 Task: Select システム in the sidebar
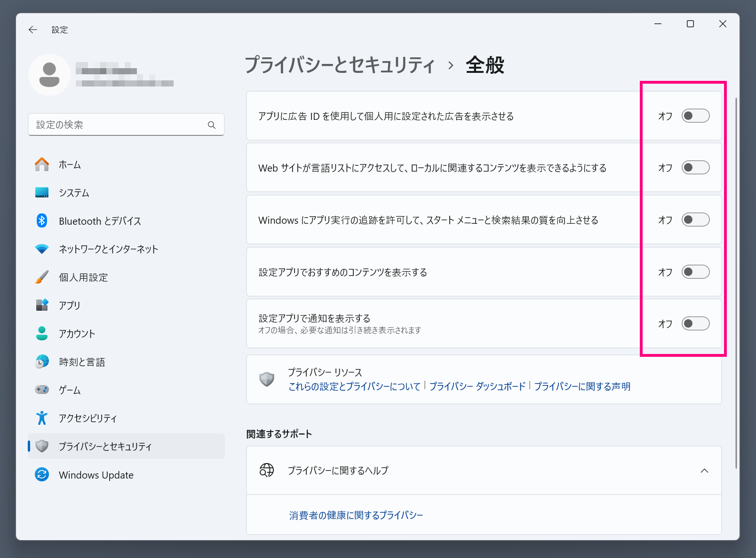pyautogui.click(x=74, y=193)
